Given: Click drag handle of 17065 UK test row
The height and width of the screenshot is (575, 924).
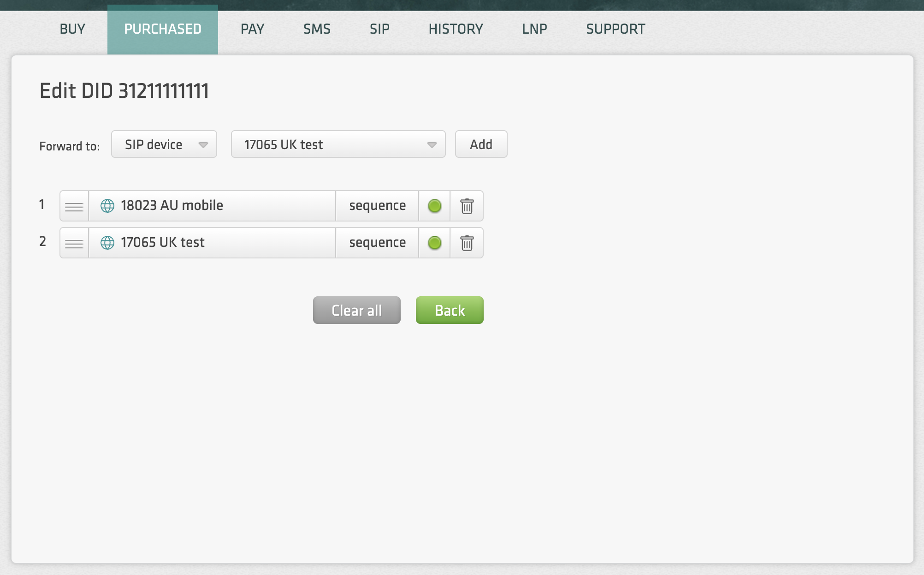Looking at the screenshot, I should click(74, 243).
